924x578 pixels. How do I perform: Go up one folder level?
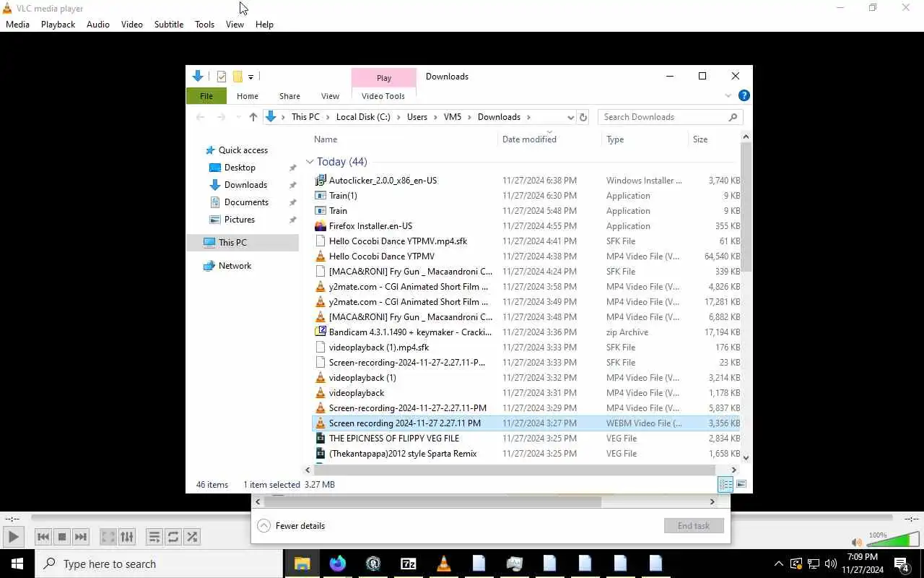[x=253, y=117]
